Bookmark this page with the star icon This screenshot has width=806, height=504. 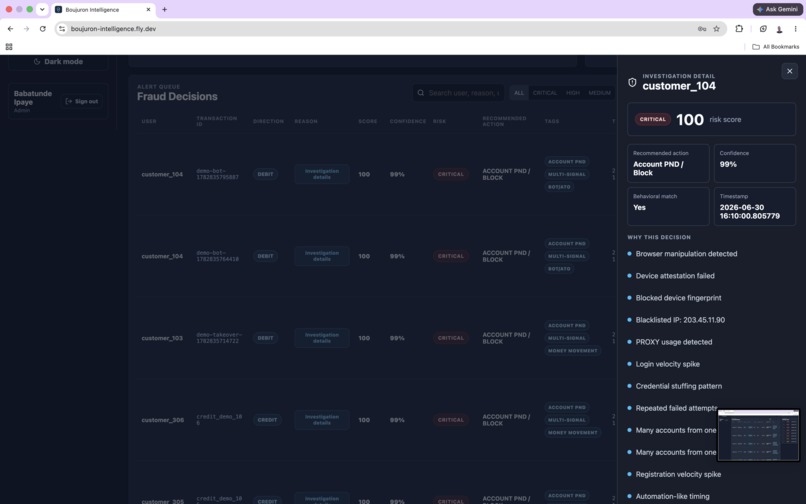pyautogui.click(x=716, y=29)
